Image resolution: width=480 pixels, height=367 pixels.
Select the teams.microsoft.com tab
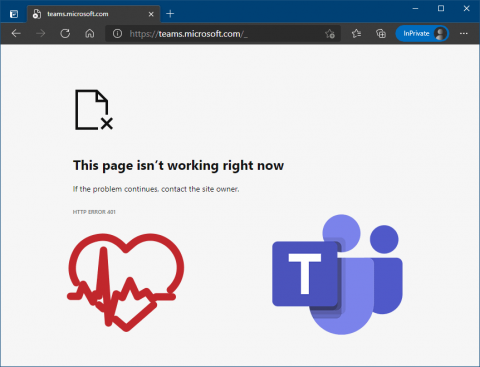[93, 14]
